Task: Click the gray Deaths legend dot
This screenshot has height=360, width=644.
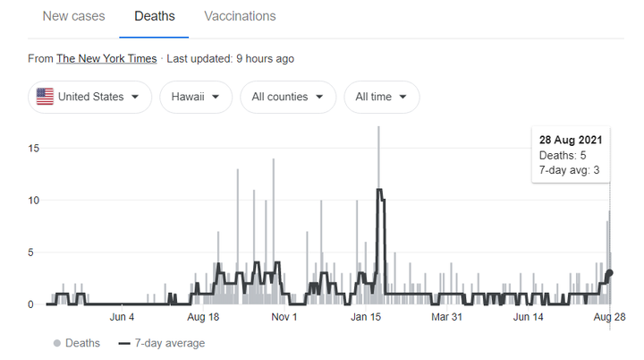Action: tap(57, 343)
